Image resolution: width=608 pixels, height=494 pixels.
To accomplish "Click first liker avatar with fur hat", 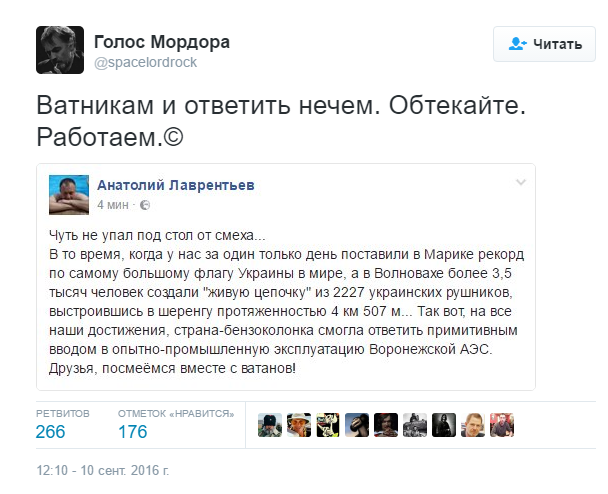I will [269, 424].
